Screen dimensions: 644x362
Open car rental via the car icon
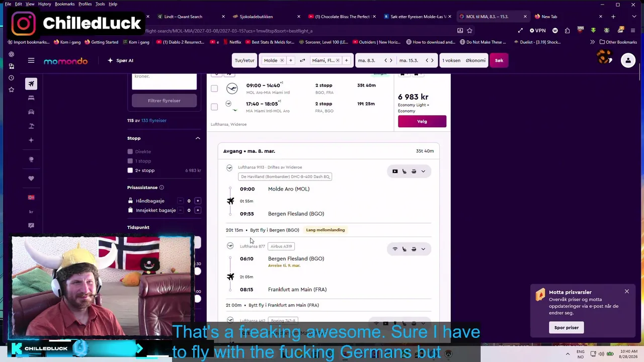click(31, 112)
